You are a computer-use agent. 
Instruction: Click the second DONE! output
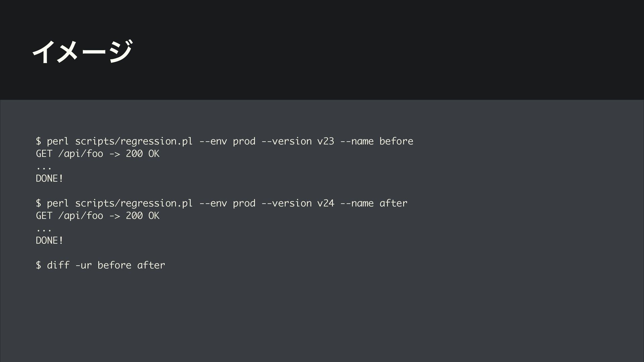(50, 240)
